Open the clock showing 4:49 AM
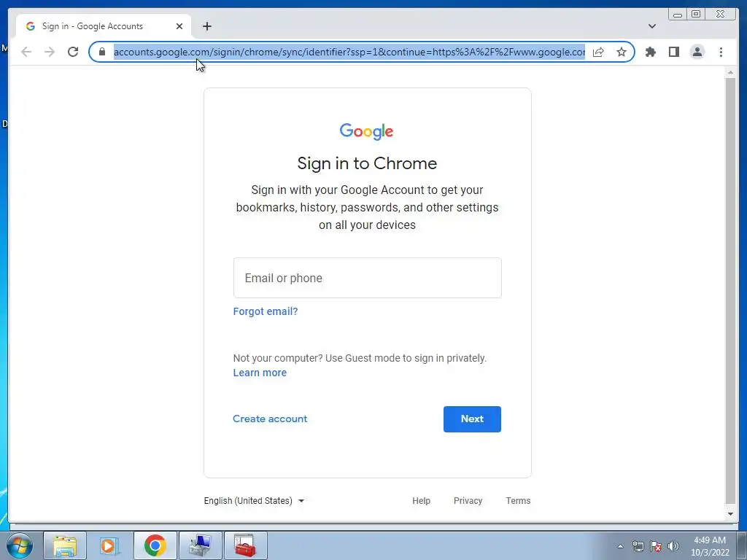The width and height of the screenshot is (747, 560). click(710, 546)
